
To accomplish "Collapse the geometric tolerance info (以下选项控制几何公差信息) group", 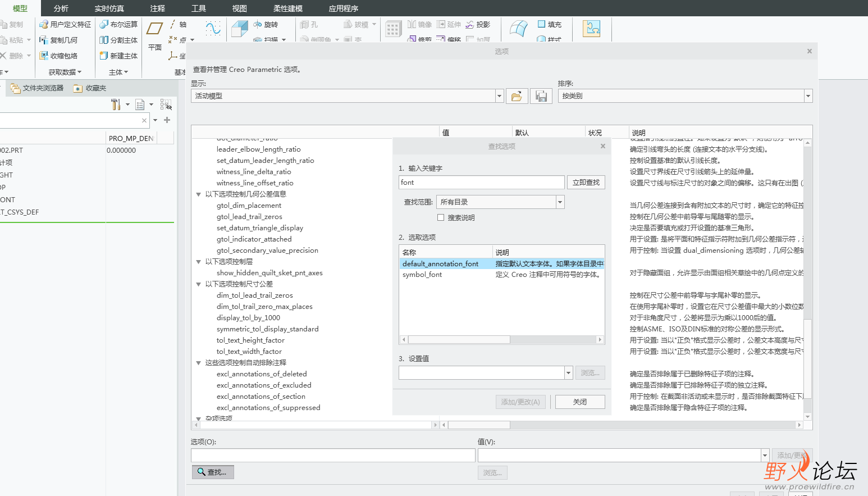I will 198,194.
